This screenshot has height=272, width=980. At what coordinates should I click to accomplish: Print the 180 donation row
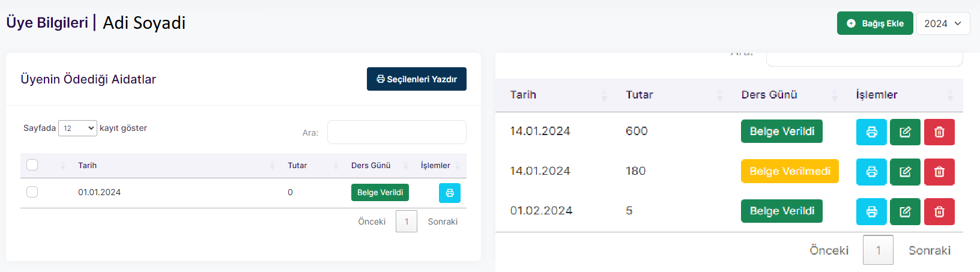tap(871, 172)
